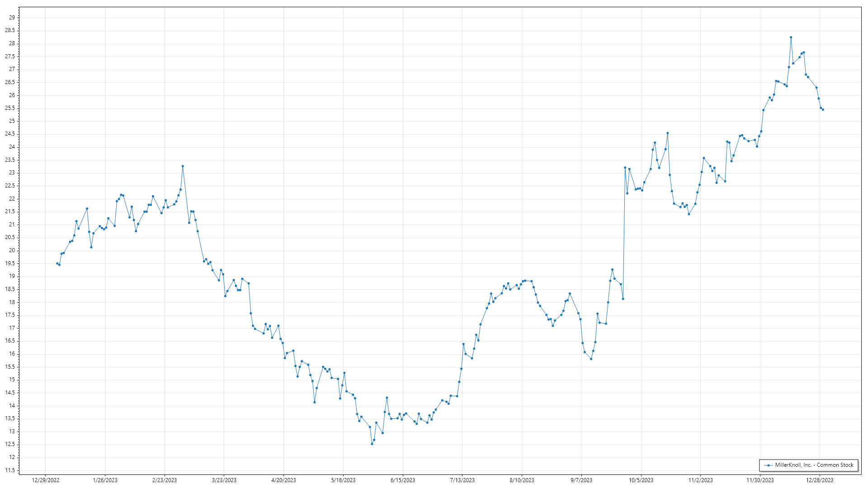Click the highest data point near 28.25
This screenshot has width=868, height=488.
[x=791, y=38]
